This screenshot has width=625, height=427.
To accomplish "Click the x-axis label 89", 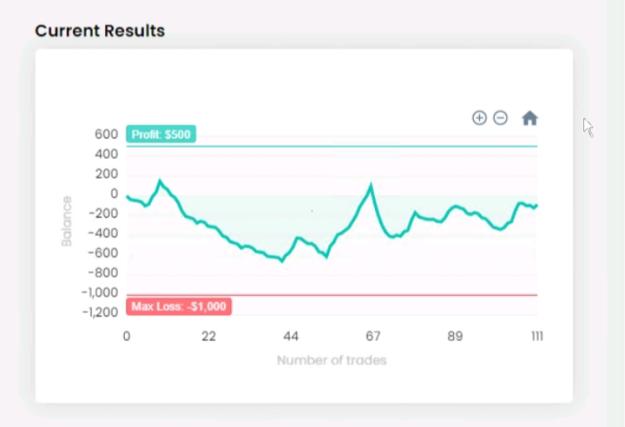I will [x=455, y=336].
